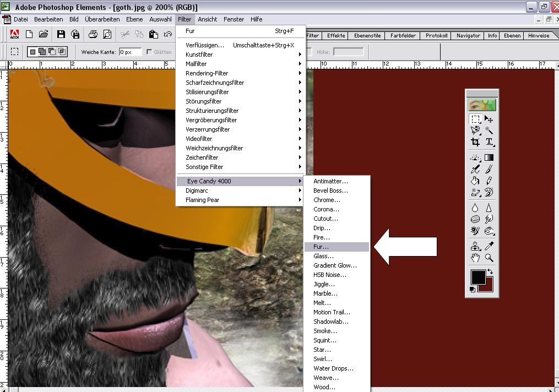Open the Effekte palette tab
The width and height of the screenshot is (559, 392).
click(336, 36)
